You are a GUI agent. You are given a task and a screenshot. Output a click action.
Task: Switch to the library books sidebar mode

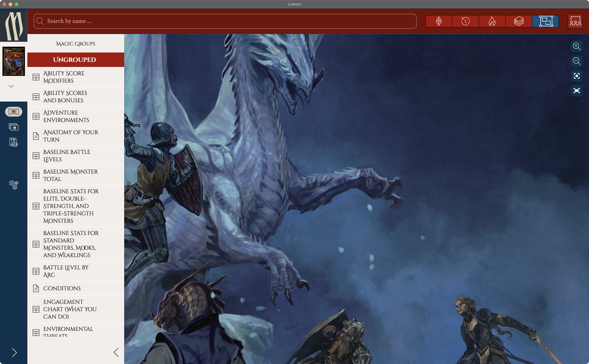[14, 142]
